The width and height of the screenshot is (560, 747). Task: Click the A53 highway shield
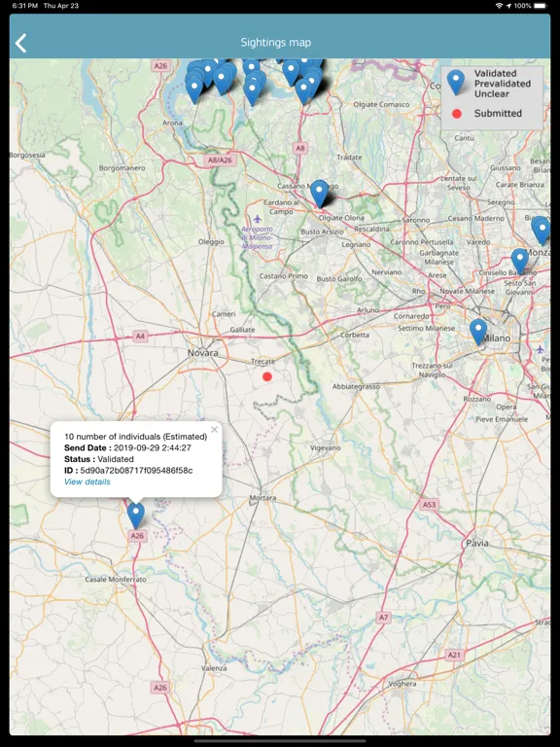(429, 504)
